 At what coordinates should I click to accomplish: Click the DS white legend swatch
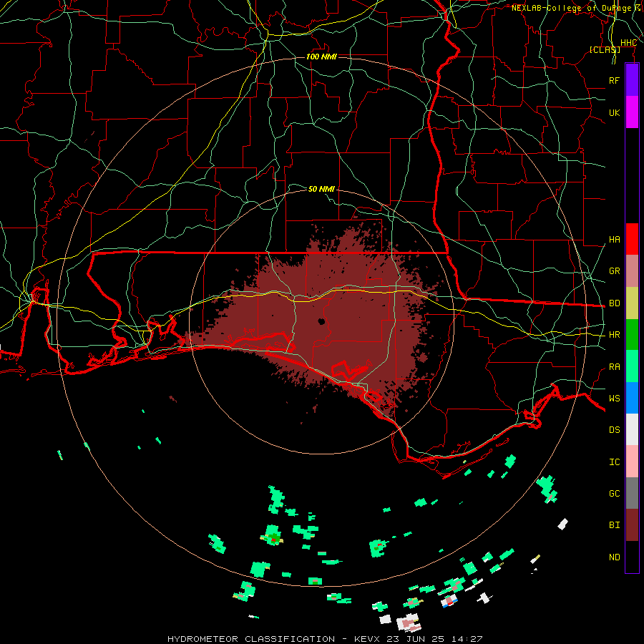tap(632, 429)
